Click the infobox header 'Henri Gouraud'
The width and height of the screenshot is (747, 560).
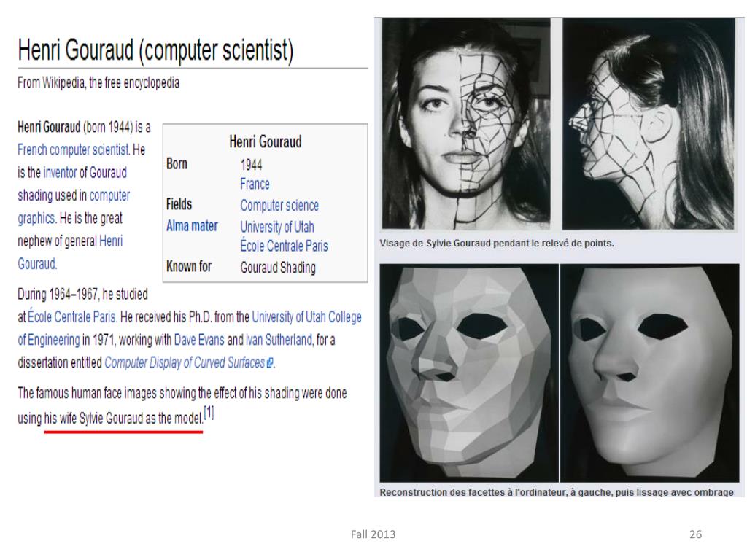pyautogui.click(x=266, y=141)
